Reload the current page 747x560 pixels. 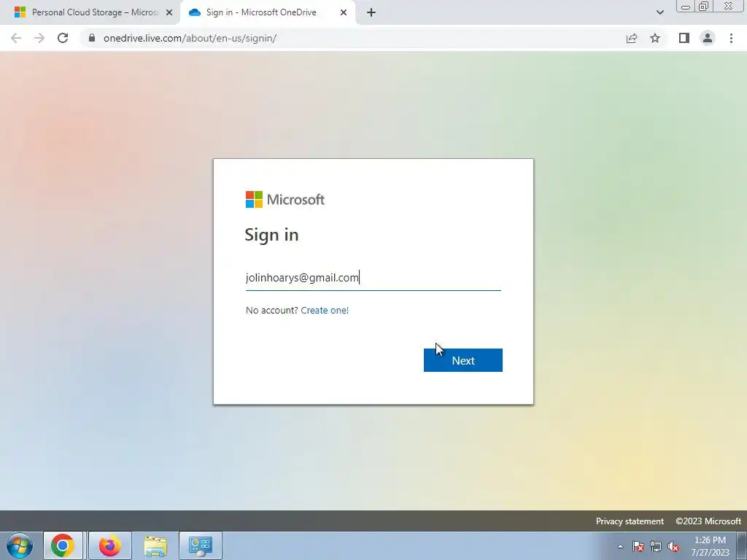coord(63,38)
